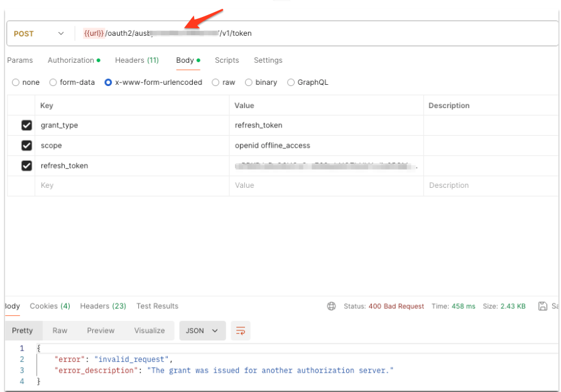The height and width of the screenshot is (392, 561).
Task: Uncheck the refresh_token parameter row
Action: pyautogui.click(x=26, y=166)
